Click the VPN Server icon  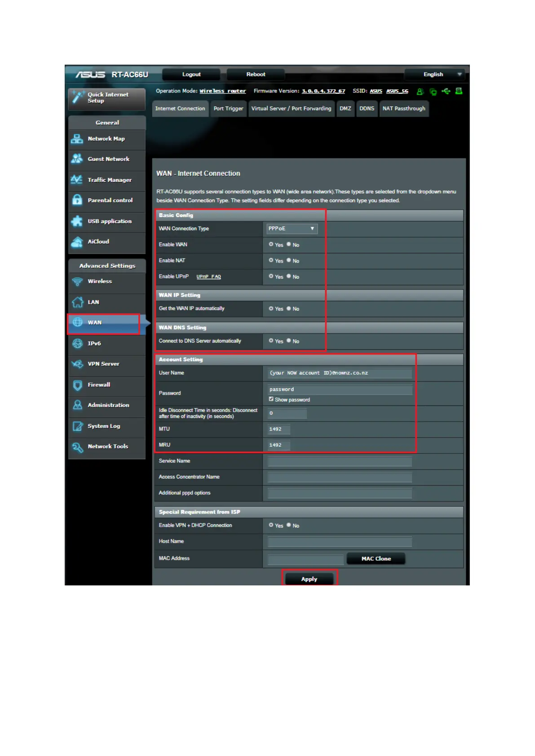coord(77,364)
